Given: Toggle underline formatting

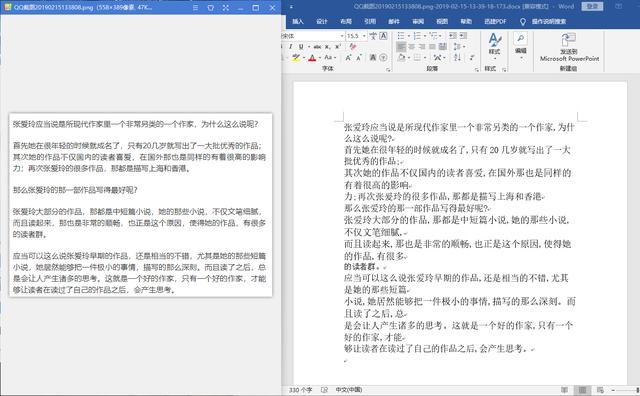Looking at the screenshot, I should coord(301,47).
